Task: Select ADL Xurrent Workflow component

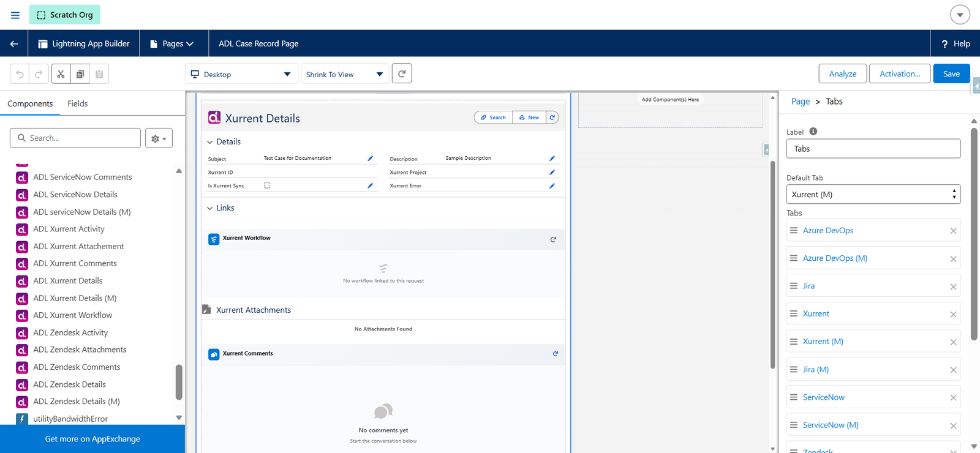Action: [73, 315]
